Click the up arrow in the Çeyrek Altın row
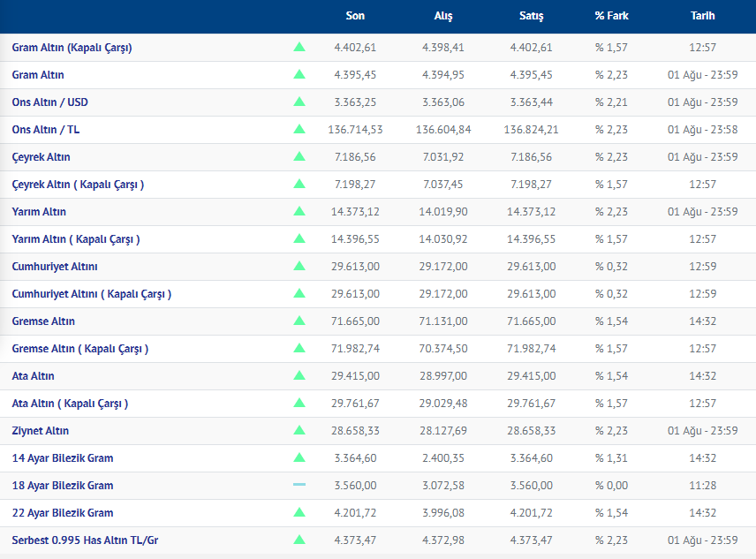This screenshot has height=559, width=756. (x=299, y=156)
